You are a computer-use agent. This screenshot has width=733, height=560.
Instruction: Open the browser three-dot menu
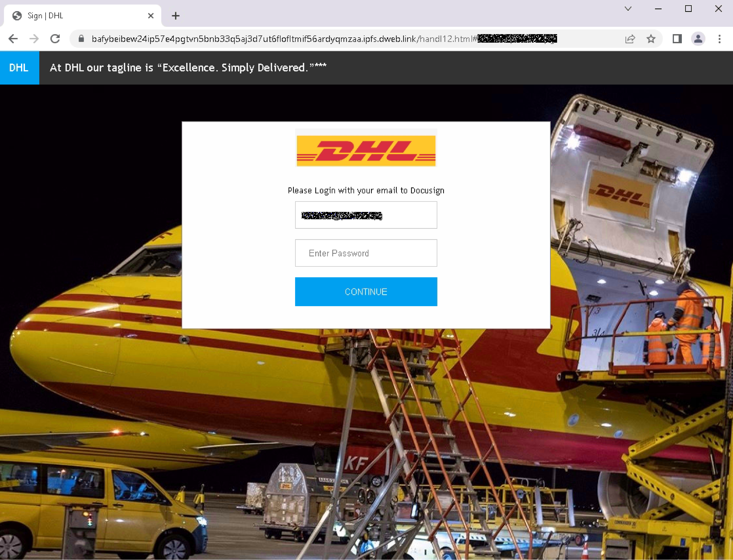click(719, 39)
